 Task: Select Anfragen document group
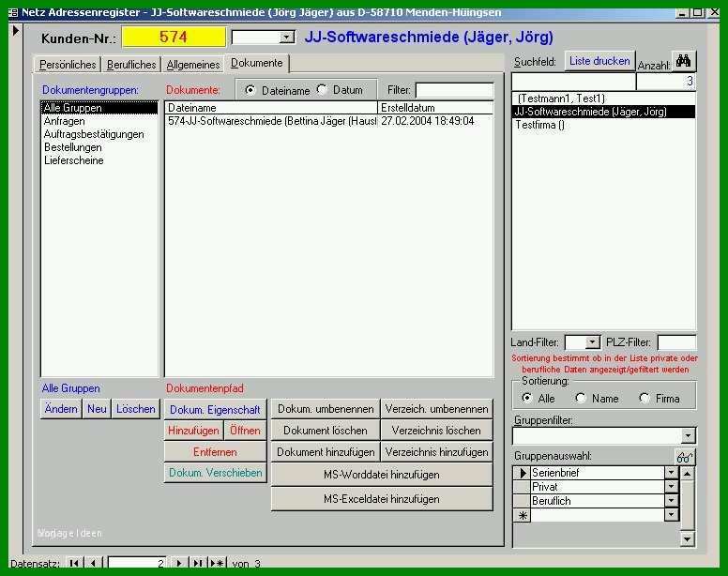[99, 121]
